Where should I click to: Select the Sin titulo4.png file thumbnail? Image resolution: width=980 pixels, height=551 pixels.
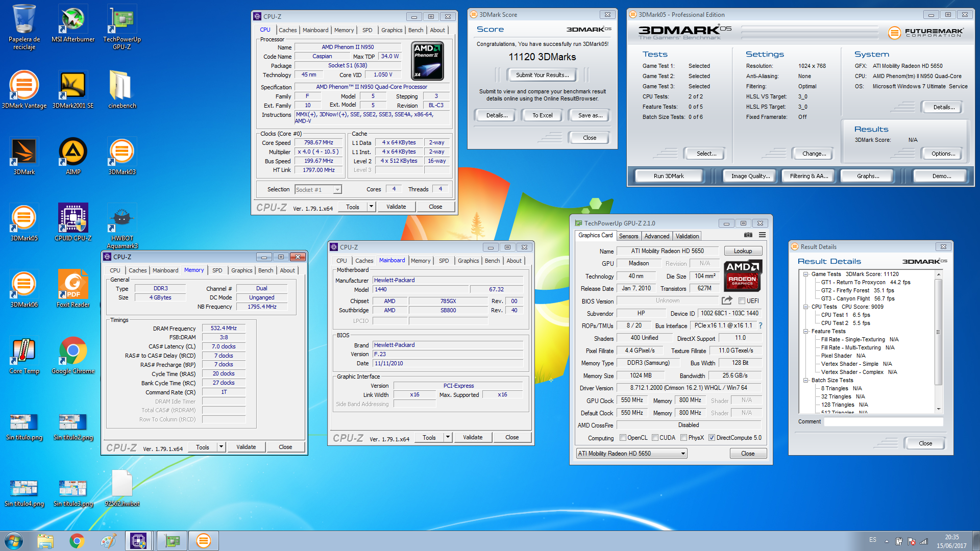pyautogui.click(x=24, y=493)
